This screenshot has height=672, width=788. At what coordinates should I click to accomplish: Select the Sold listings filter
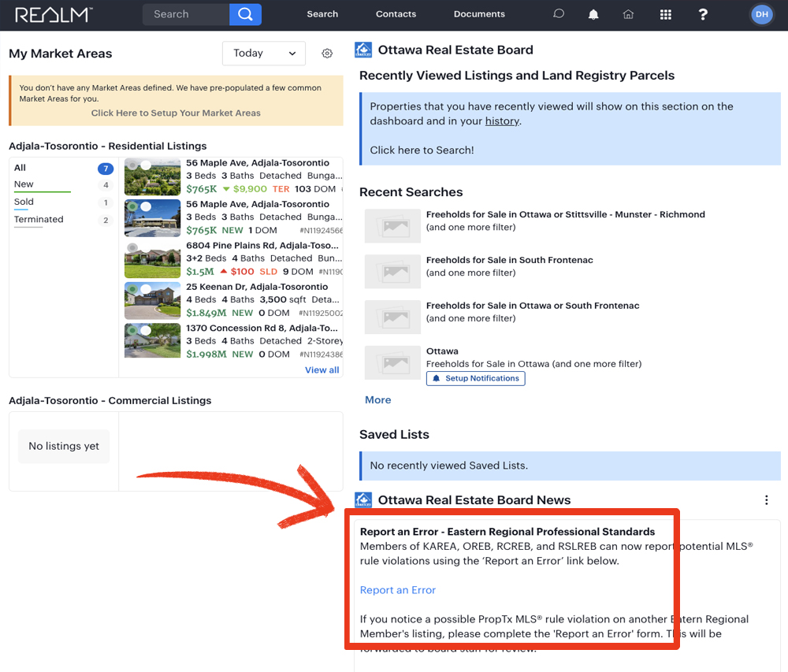point(24,202)
